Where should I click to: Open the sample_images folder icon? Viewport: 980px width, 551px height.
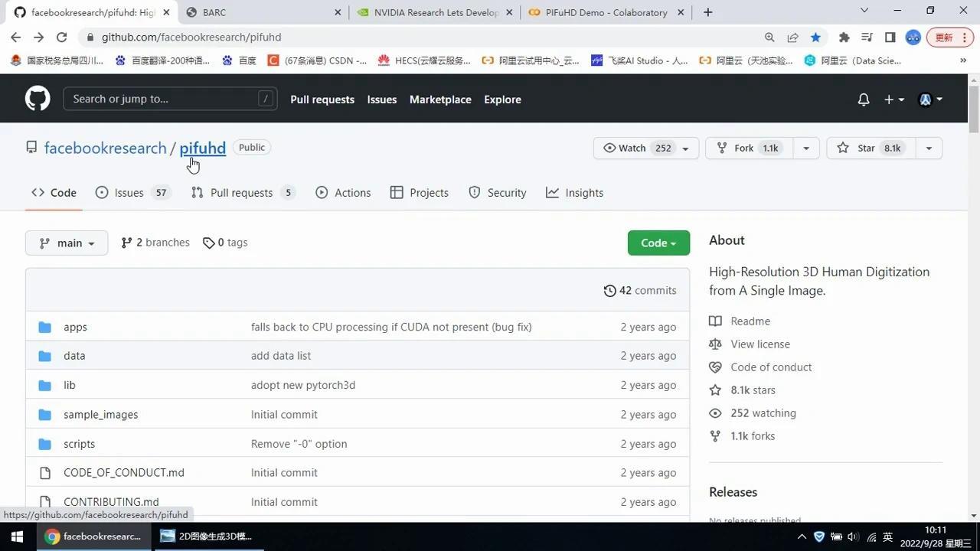(45, 415)
